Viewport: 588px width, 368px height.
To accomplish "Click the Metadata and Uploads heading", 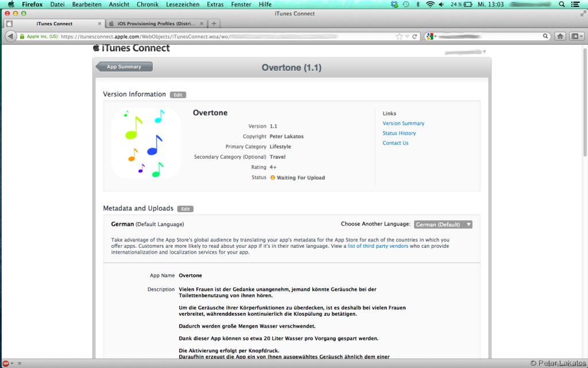I will tap(138, 208).
